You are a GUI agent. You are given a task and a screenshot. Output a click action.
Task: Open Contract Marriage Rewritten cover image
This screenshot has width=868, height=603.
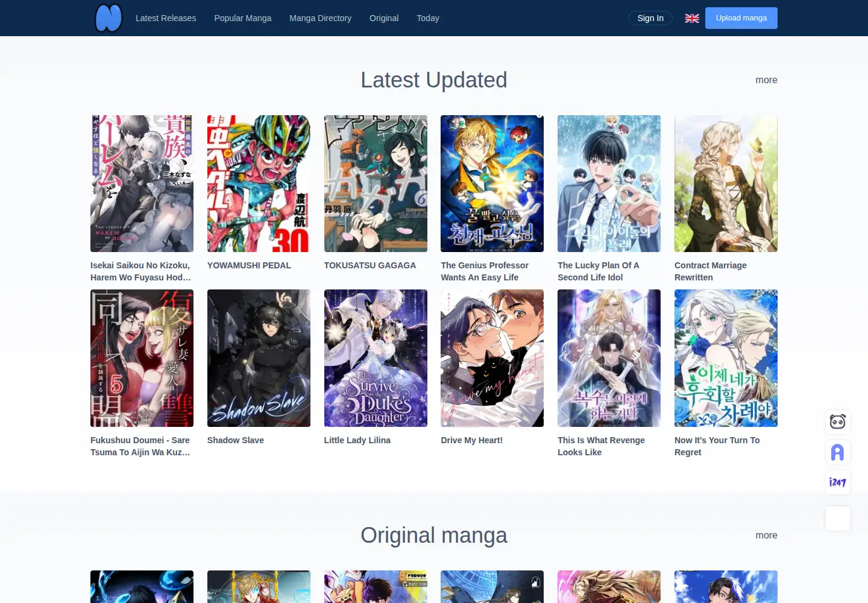pos(726,183)
